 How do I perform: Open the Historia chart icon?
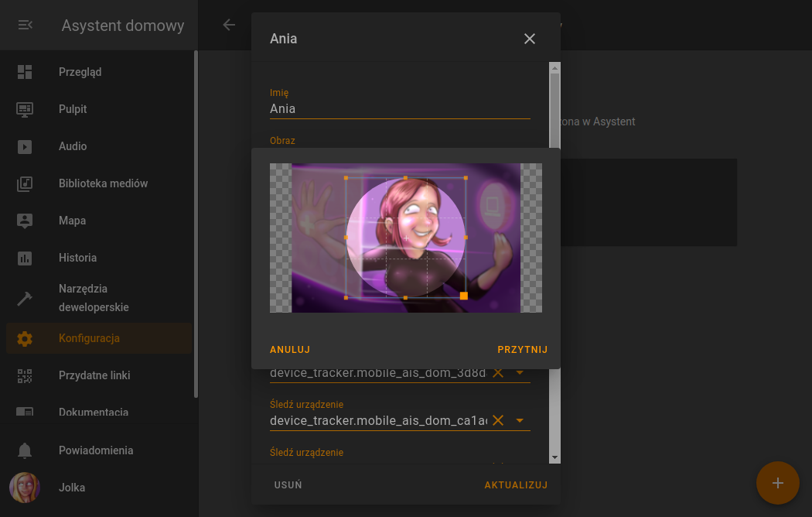[24, 258]
